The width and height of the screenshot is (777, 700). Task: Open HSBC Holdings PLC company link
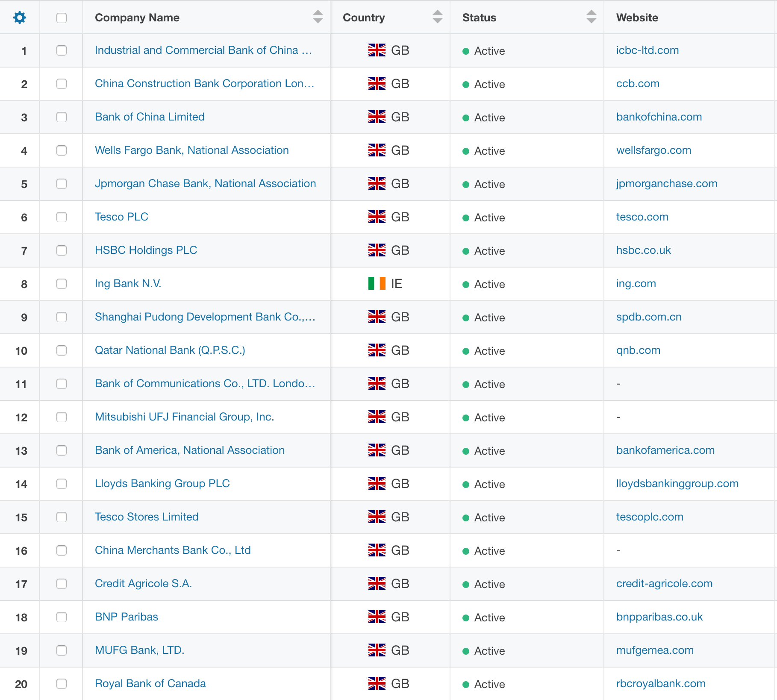(146, 250)
